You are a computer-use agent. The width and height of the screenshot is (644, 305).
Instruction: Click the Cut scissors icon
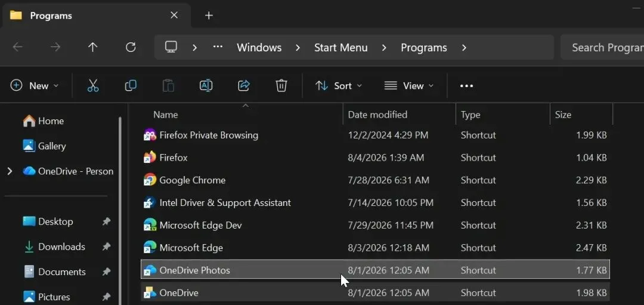tap(93, 85)
